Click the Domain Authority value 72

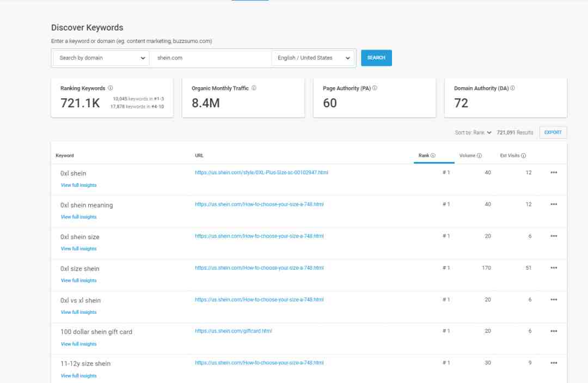point(461,103)
